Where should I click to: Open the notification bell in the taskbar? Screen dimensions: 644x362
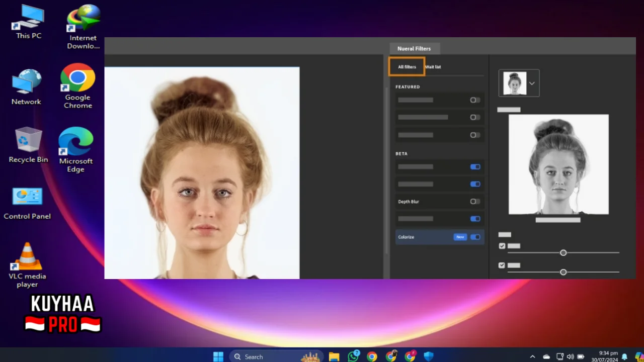click(x=624, y=356)
